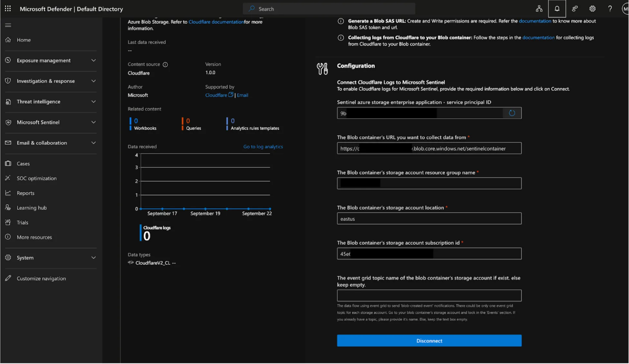
Task: Select Reports in the sidebar
Action: coord(25,193)
